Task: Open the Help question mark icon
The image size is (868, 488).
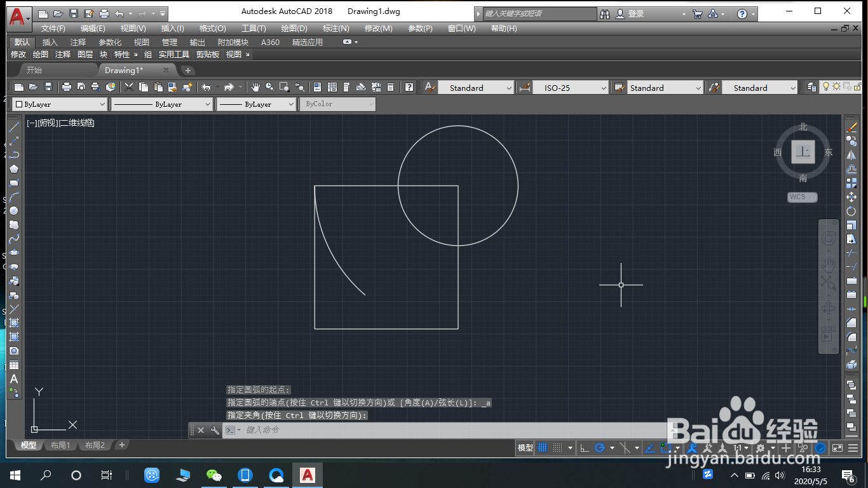Action: coord(410,87)
